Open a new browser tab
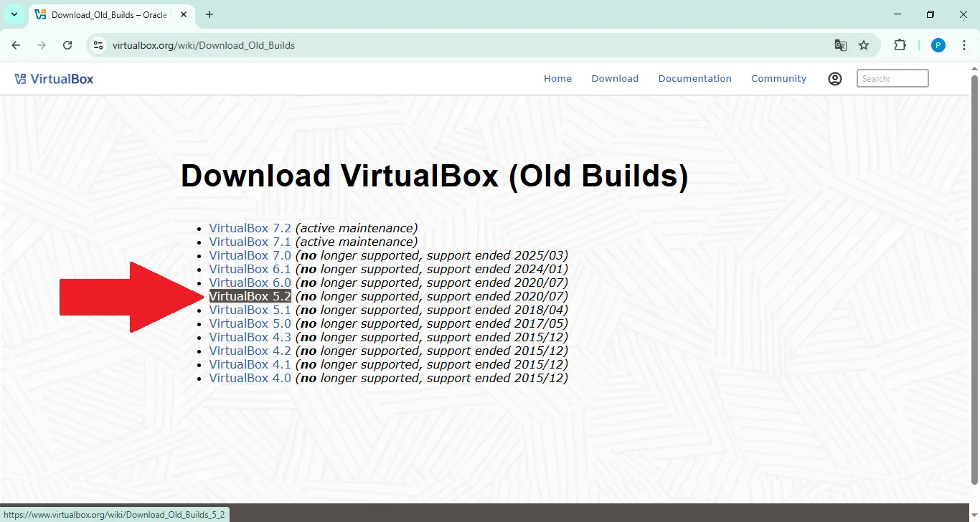 209,14
